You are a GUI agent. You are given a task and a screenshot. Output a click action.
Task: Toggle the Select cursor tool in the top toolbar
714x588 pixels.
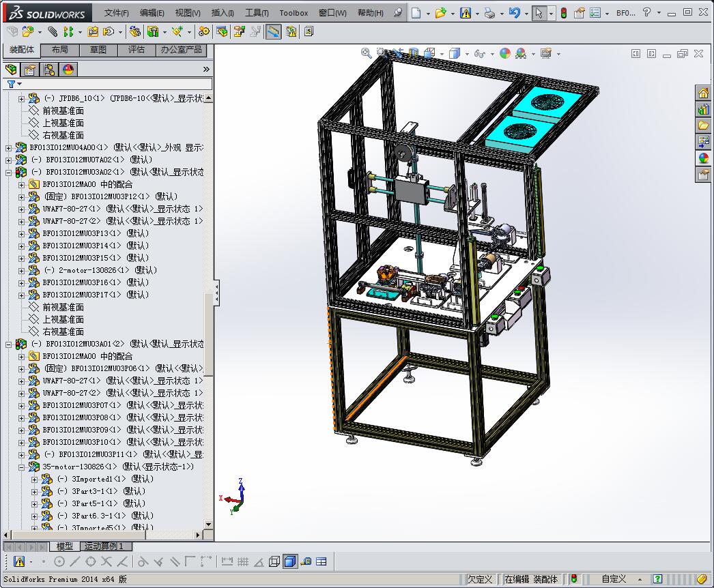point(539,13)
